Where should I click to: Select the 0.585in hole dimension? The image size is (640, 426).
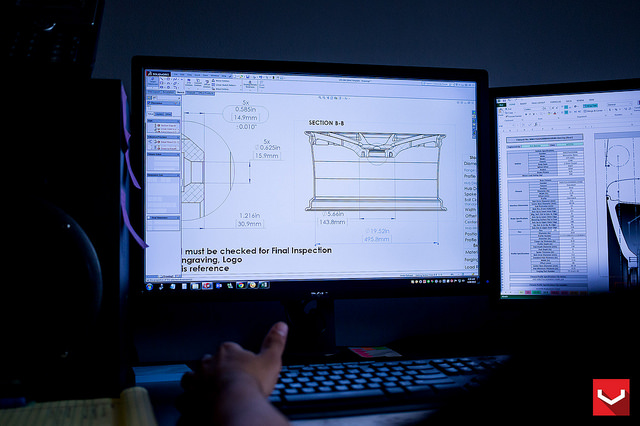(x=246, y=109)
